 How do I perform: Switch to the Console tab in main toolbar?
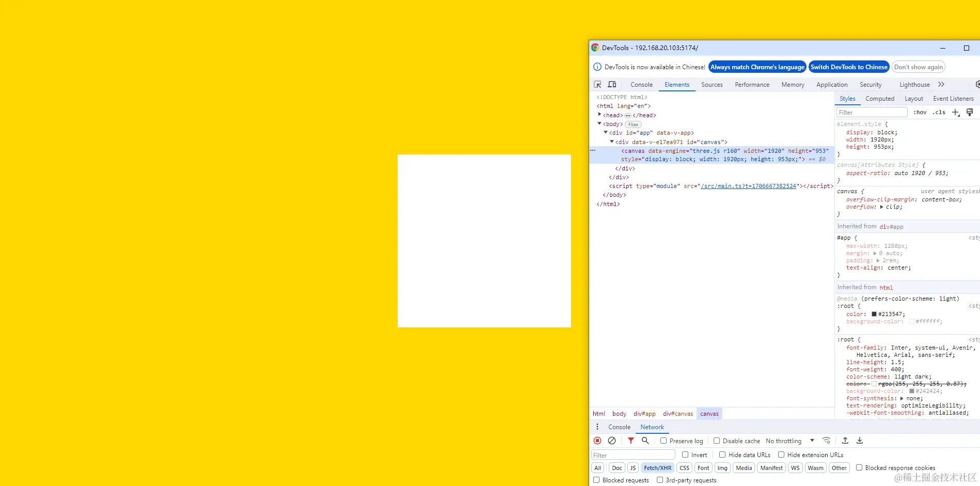[x=641, y=85]
